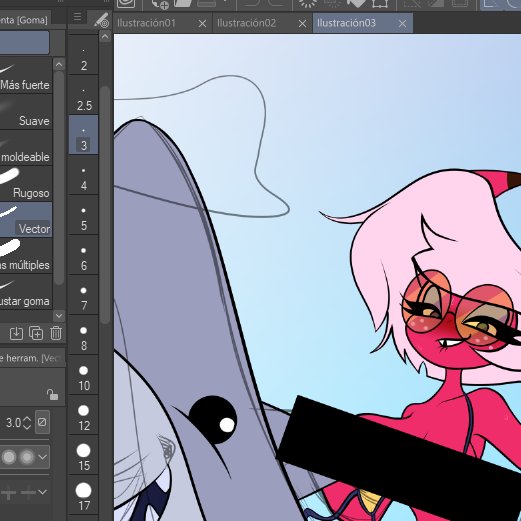Expand the anti-aliasing level dropdown
Viewport: 521px width, 521px height.
(x=42, y=457)
